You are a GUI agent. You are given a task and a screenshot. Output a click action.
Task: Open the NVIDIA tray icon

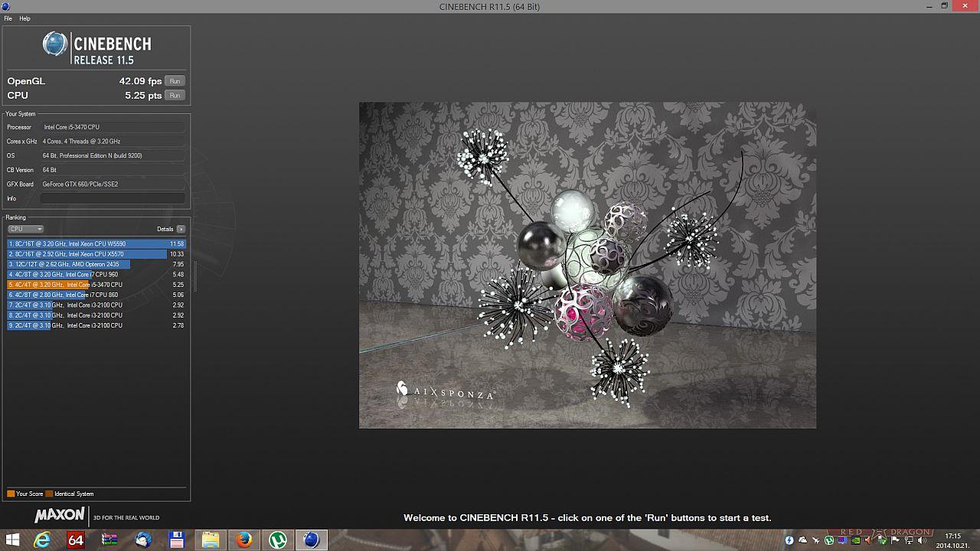(856, 540)
